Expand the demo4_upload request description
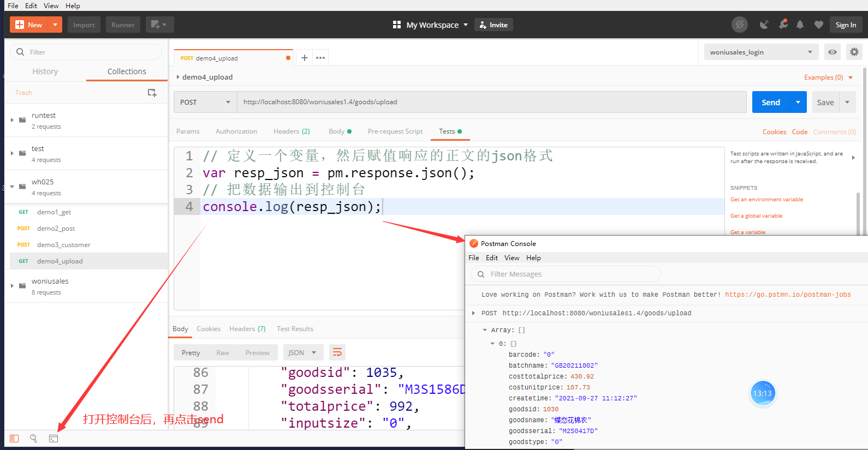 pos(178,77)
